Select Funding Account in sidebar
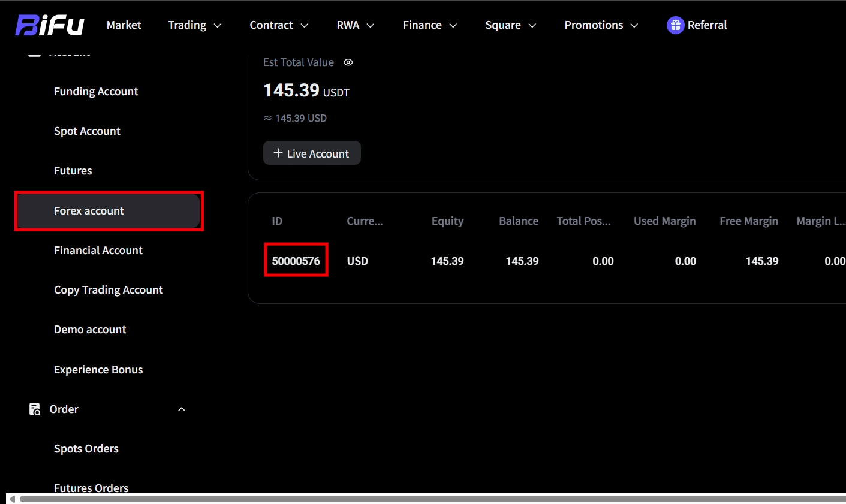This screenshot has height=504, width=846. coord(96,92)
